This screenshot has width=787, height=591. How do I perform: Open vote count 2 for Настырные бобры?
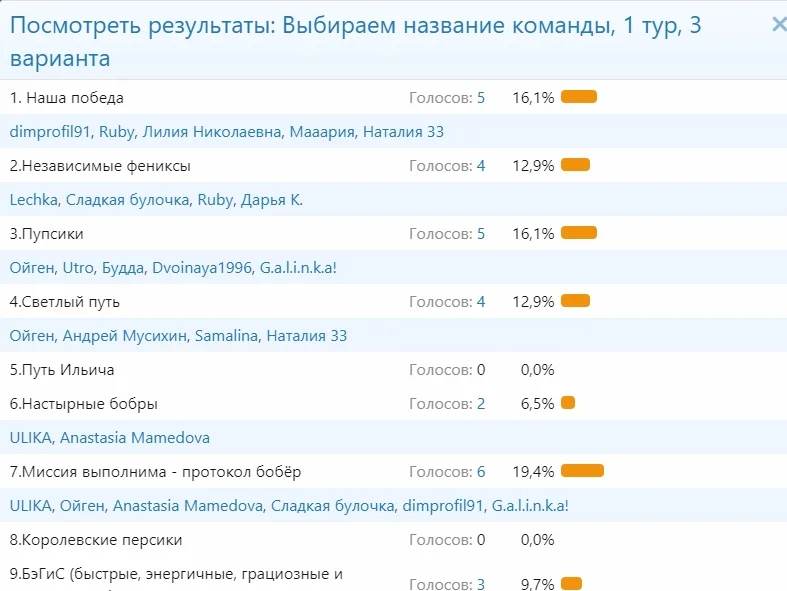[481, 404]
